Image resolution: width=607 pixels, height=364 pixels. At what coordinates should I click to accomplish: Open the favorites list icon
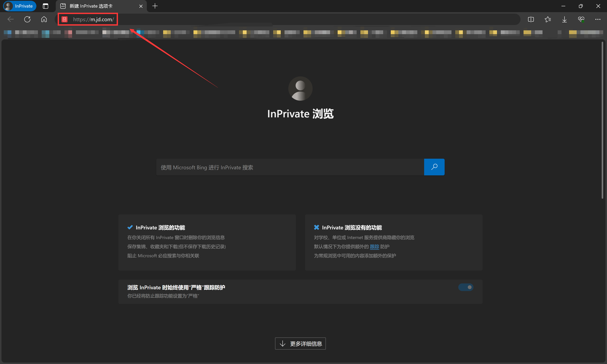coord(548,19)
